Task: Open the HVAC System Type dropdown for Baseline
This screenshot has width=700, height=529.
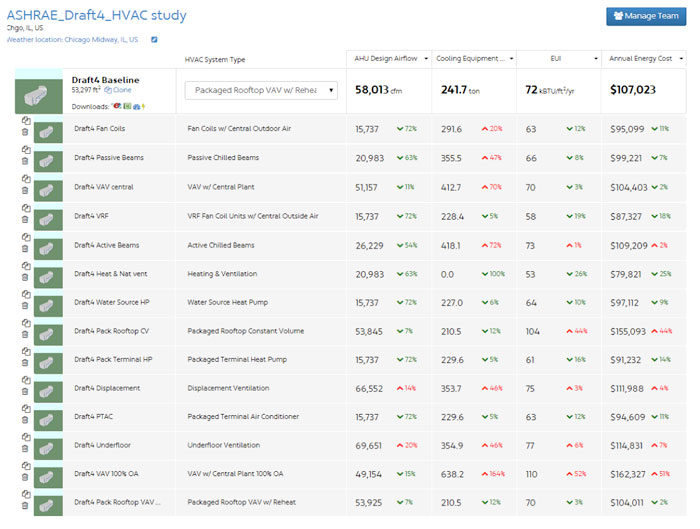Action: [x=261, y=90]
